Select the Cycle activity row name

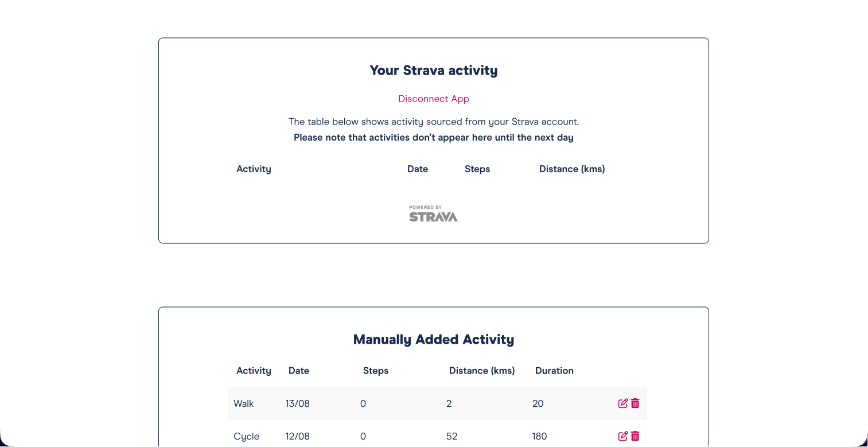pos(247,436)
